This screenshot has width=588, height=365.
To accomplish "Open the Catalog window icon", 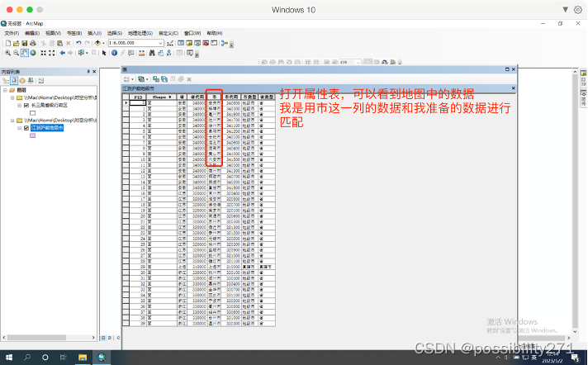I will point(189,43).
